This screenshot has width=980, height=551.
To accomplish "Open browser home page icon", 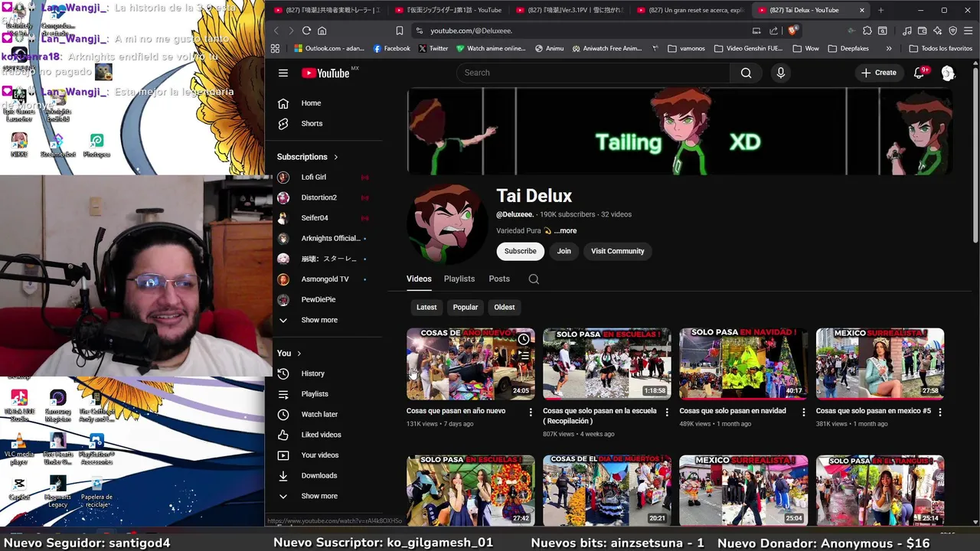I will click(x=322, y=31).
